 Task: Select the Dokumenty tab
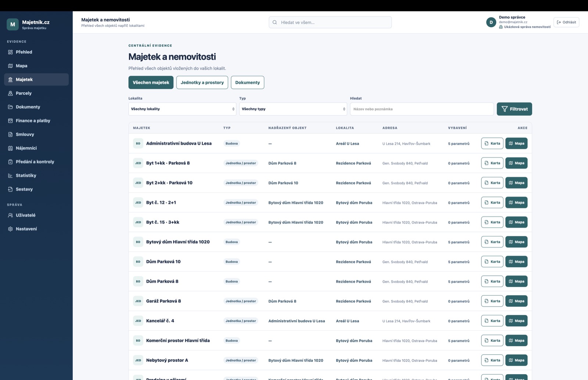[x=247, y=82]
